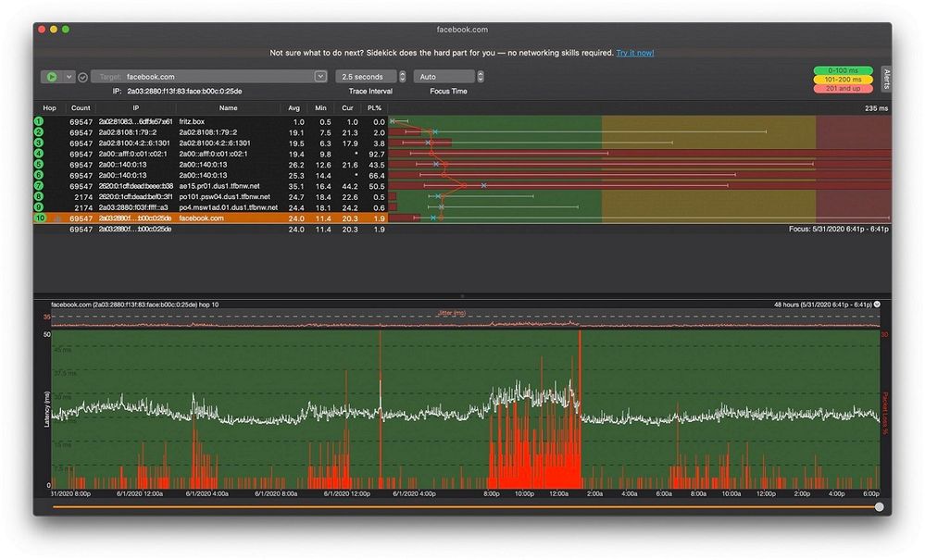Follow the 'Try it now!' link
Screen dimensions: 925x560
click(635, 54)
